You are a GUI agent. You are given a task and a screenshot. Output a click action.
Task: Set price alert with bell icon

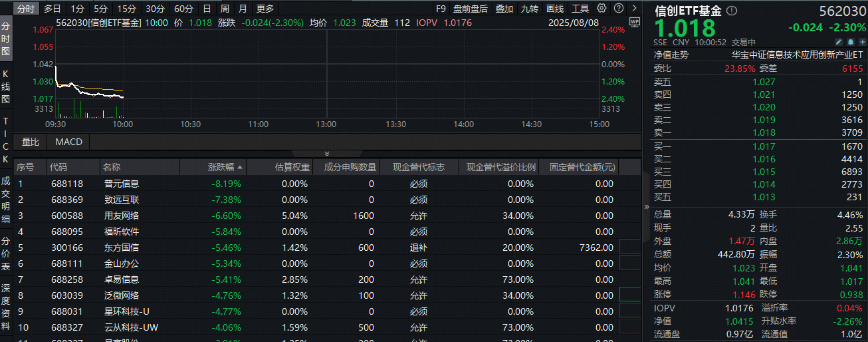click(x=850, y=42)
